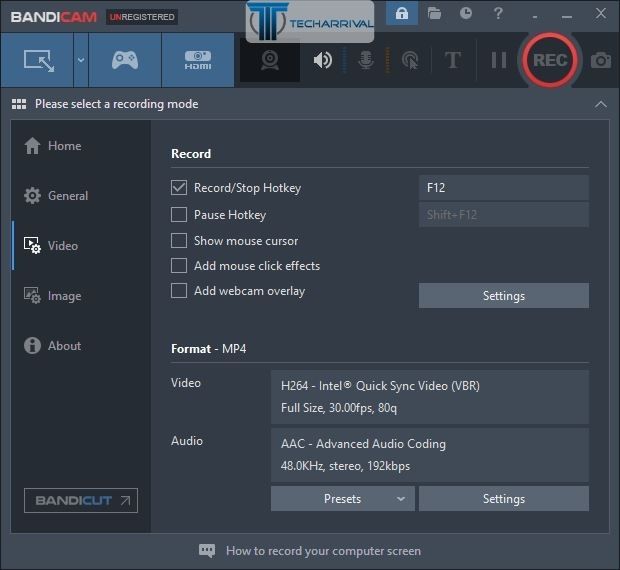Viewport: 620px width, 570px height.
Task: Toggle the microphone icon in toolbar
Action: [x=366, y=60]
